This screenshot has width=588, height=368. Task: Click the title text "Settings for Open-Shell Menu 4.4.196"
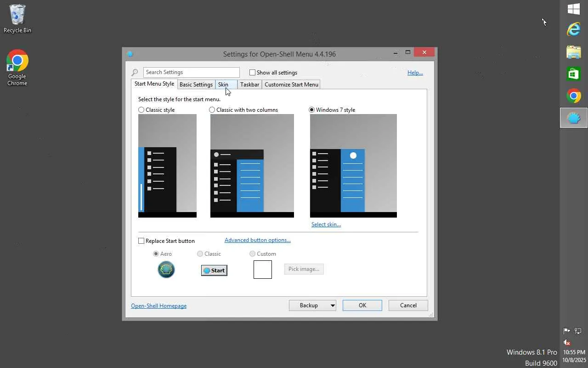tap(279, 54)
